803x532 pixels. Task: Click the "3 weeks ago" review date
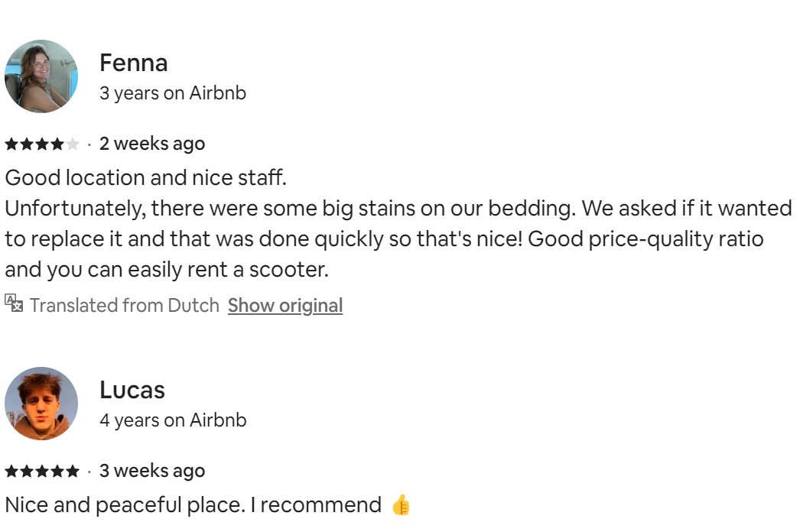[x=152, y=471]
